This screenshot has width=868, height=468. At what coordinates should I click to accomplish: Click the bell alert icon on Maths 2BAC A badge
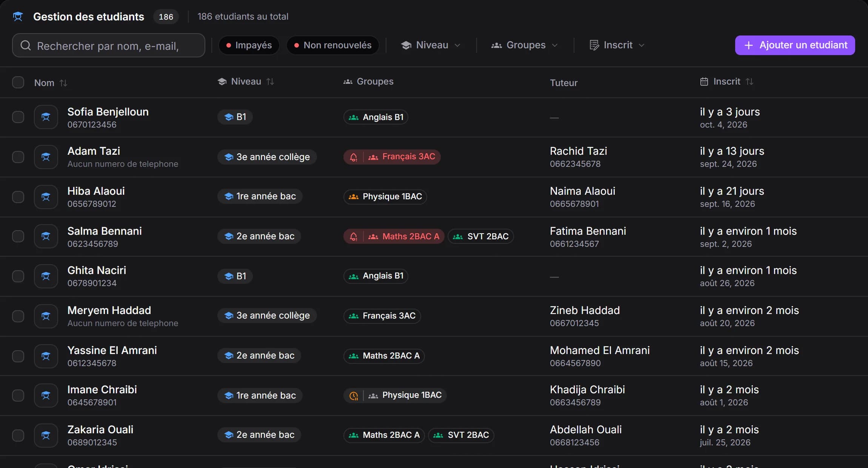354,237
